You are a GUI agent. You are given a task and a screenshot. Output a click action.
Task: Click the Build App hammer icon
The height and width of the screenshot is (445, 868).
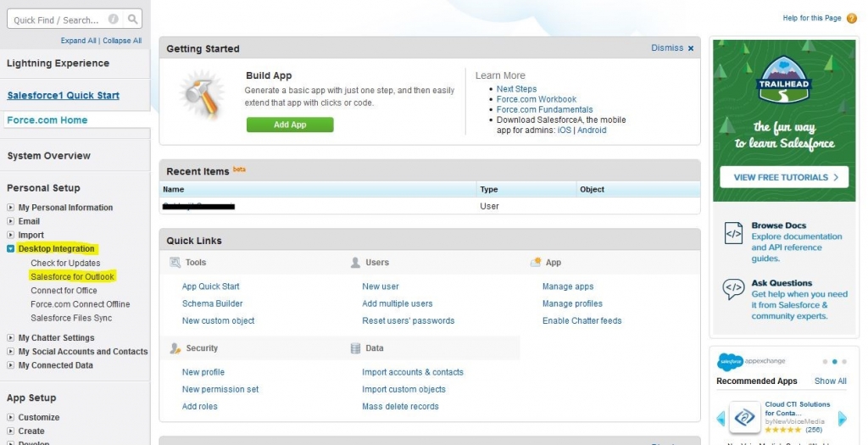click(x=202, y=95)
